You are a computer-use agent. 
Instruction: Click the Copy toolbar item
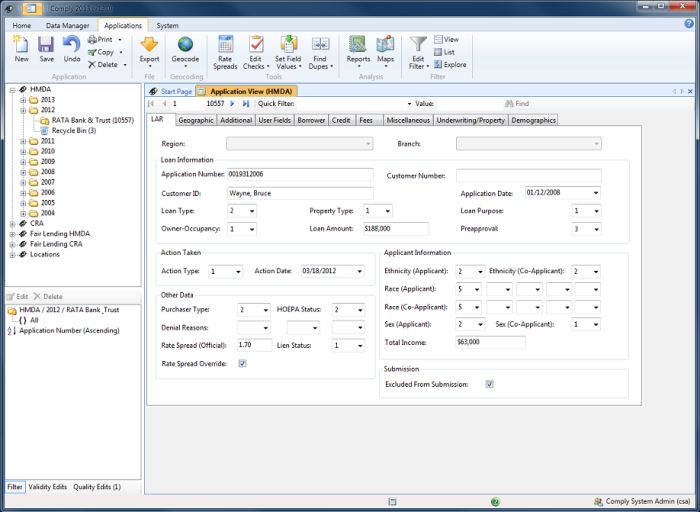click(105, 52)
